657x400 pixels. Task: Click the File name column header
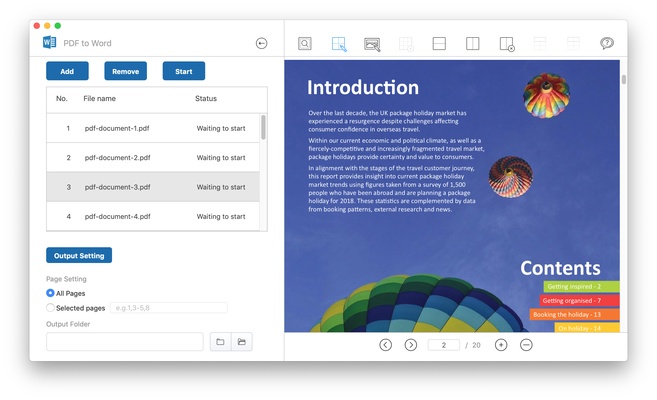(99, 98)
